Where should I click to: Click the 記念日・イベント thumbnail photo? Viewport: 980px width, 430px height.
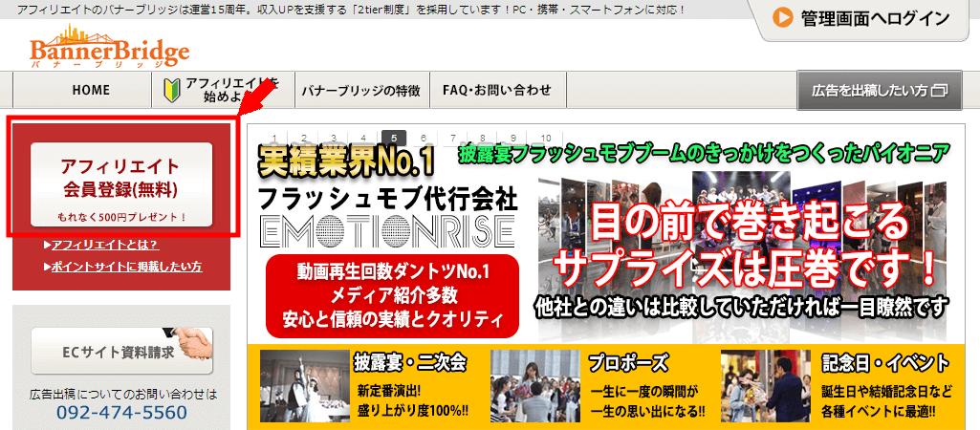[x=766, y=385]
